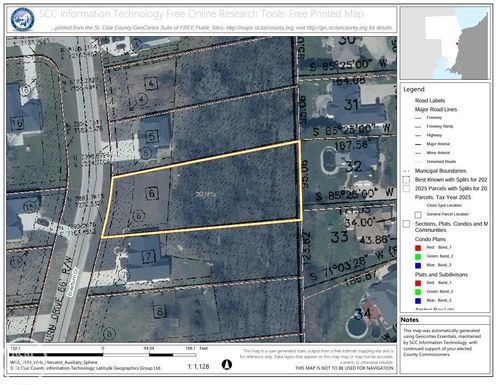Click the 2025 Parcels with Splits legend symbol
Screen dimensions: 500x385
[x=406, y=188]
